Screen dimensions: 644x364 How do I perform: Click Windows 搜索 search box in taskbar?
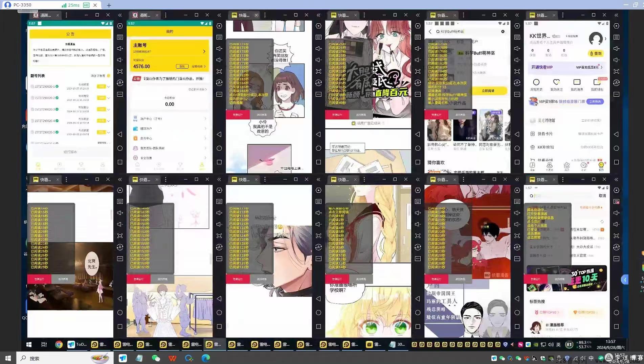(x=64, y=358)
